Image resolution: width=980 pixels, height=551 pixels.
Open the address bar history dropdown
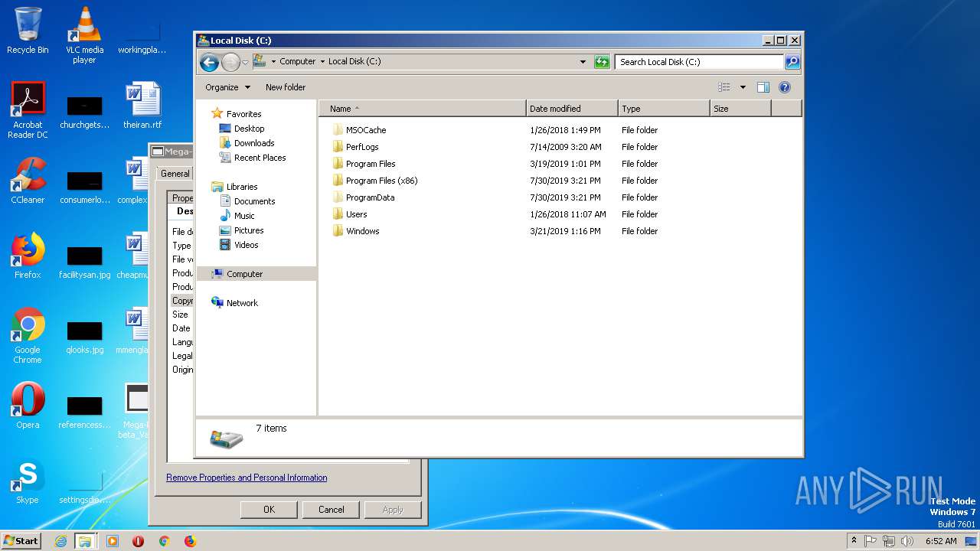tap(583, 62)
